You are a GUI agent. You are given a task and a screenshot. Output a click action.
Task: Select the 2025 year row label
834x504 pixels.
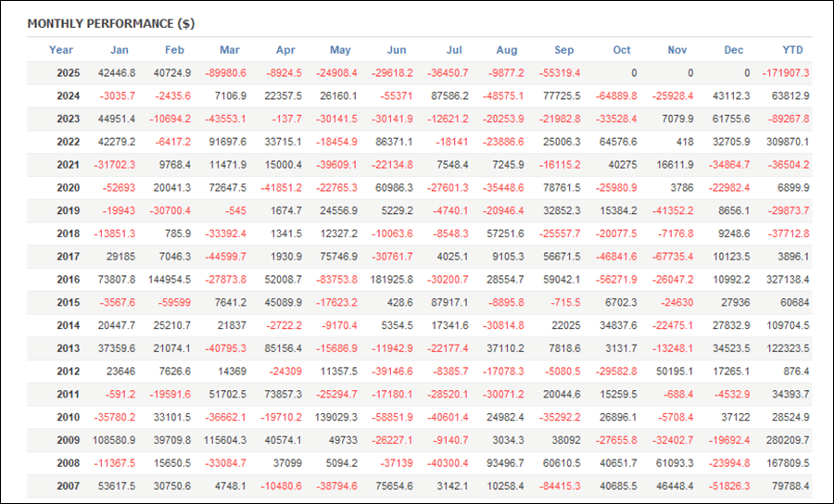click(x=66, y=73)
